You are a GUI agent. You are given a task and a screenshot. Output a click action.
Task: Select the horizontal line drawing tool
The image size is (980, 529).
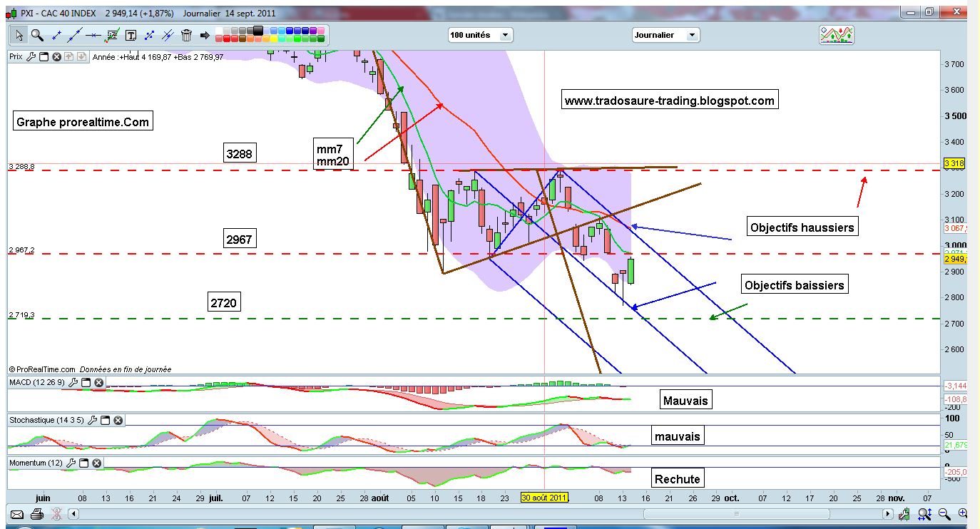[93, 35]
